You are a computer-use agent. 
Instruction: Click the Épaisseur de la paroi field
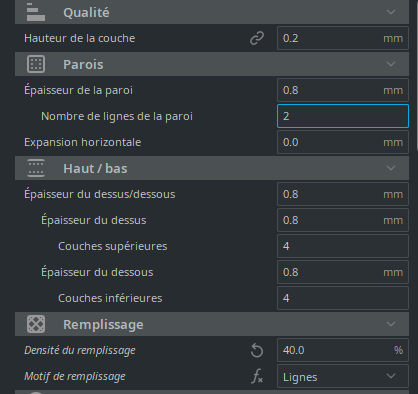click(x=343, y=90)
